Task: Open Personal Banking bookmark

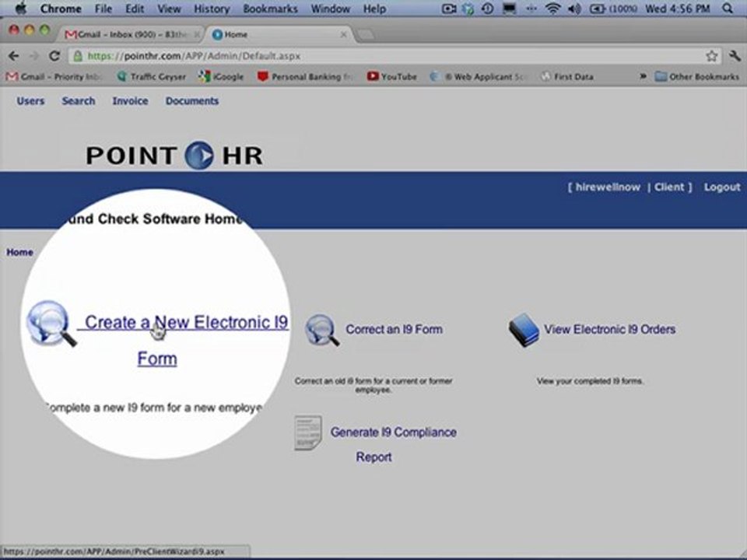Action: pyautogui.click(x=305, y=77)
